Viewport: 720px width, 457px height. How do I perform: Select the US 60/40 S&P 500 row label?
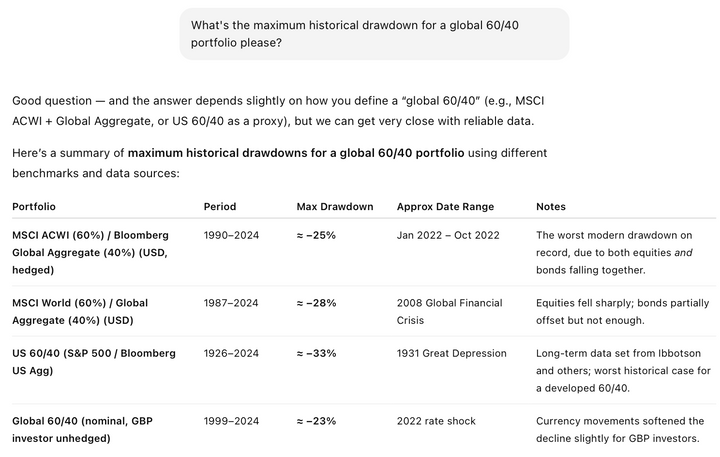coord(94,362)
